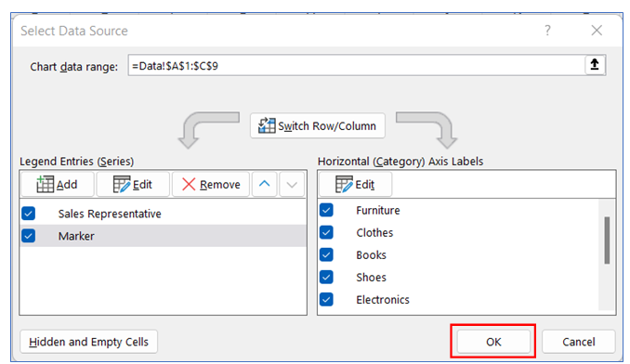Open Hidden and Empty Cells settings

pos(89,342)
